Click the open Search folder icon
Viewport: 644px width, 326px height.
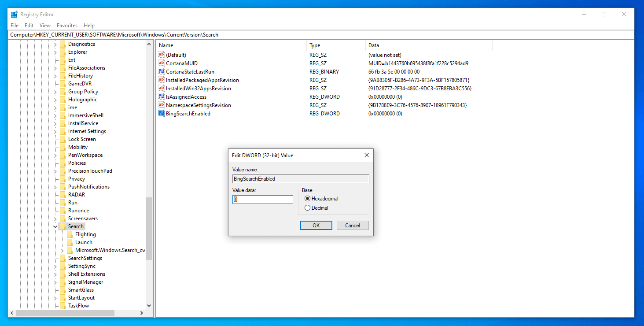click(x=63, y=226)
